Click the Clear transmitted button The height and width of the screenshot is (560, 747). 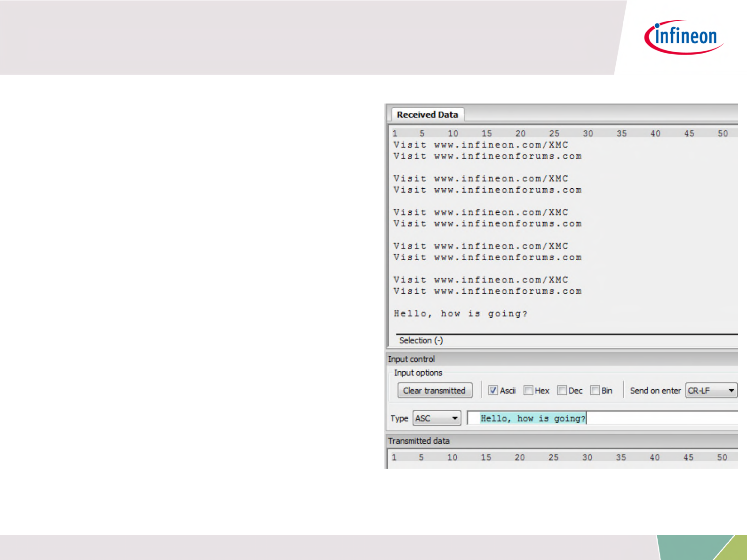tap(435, 391)
